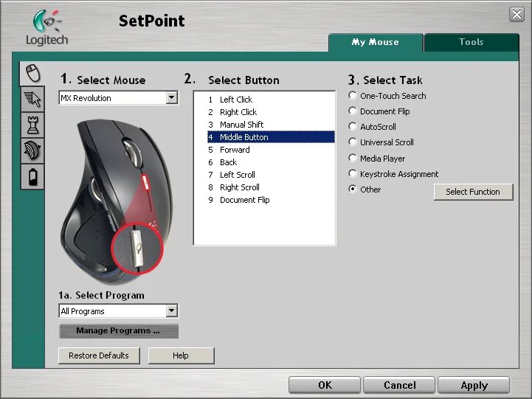Click the Select Function button
Viewport: 532px width, 399px height.
pos(473,192)
